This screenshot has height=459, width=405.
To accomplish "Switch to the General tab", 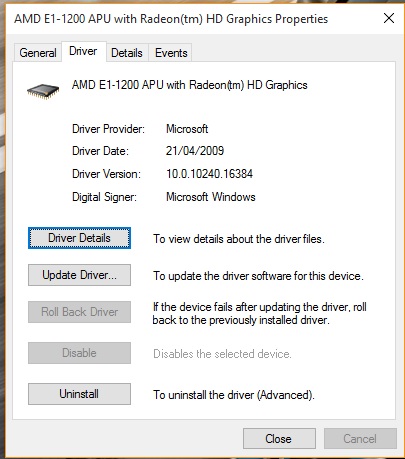I will (x=38, y=53).
